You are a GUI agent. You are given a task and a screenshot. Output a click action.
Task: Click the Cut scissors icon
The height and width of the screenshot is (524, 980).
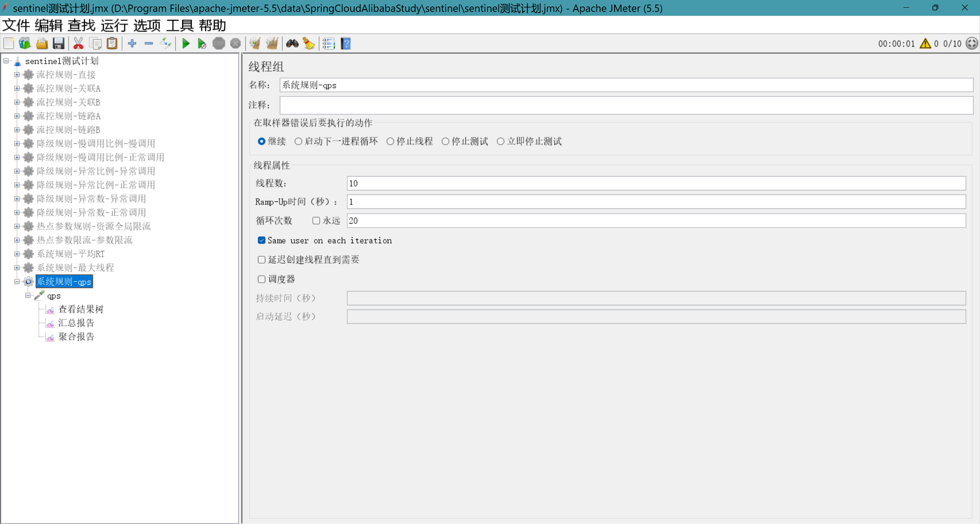point(78,44)
